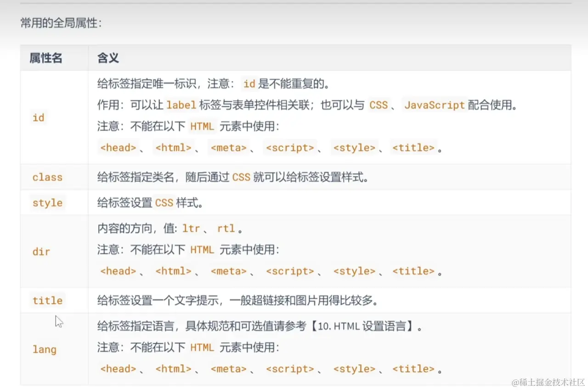
Task: Click the '含义' column header
Action: click(108, 58)
